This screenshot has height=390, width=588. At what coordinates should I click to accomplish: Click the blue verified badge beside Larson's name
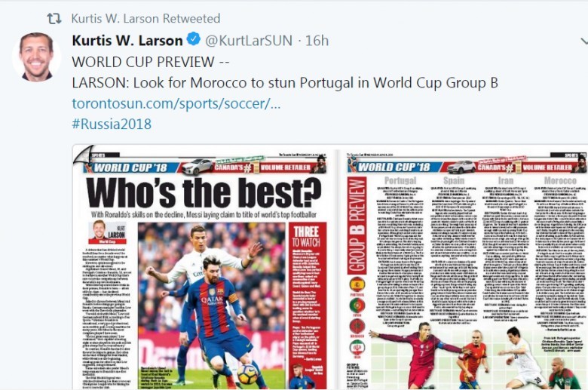[x=194, y=39]
